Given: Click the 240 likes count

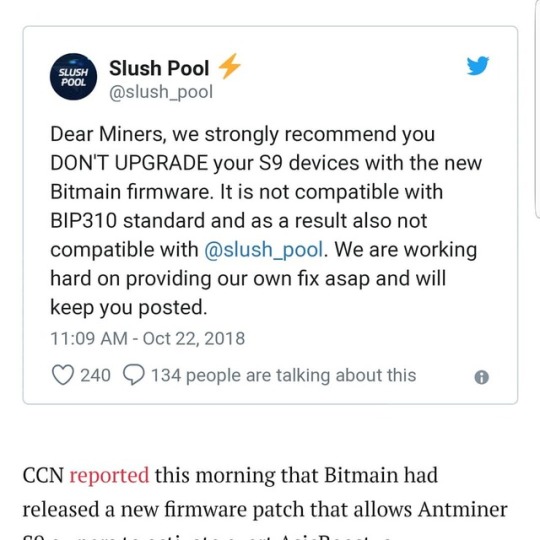Looking at the screenshot, I should (x=95, y=375).
